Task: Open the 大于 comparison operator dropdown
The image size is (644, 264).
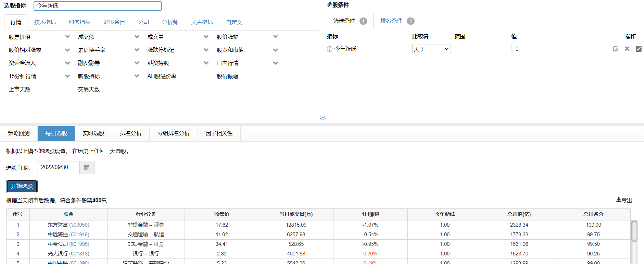Action: coord(431,49)
